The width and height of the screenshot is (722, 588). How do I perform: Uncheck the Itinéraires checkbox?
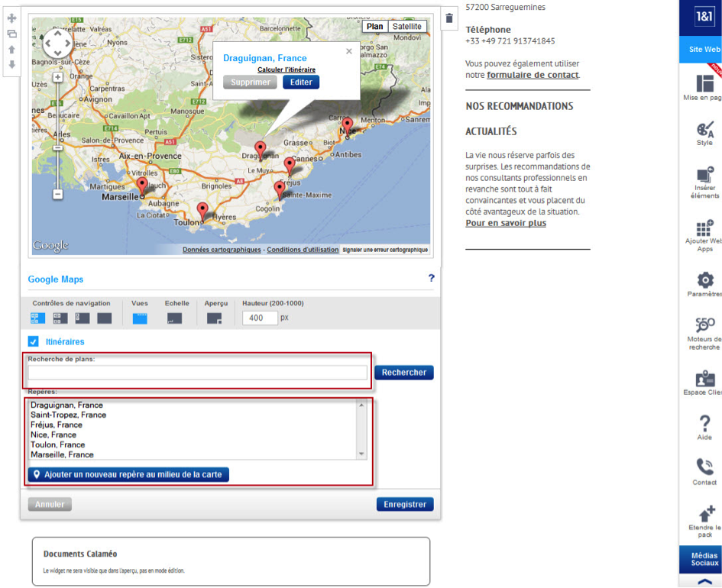click(33, 341)
